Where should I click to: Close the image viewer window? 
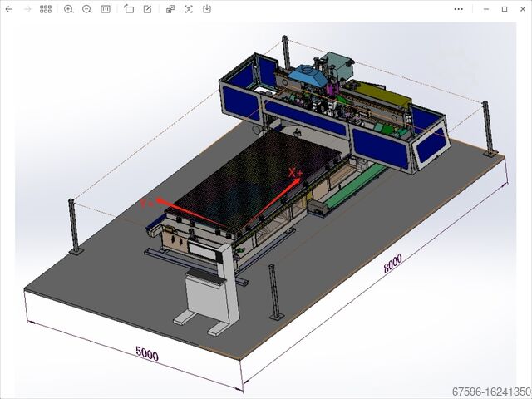point(522,9)
